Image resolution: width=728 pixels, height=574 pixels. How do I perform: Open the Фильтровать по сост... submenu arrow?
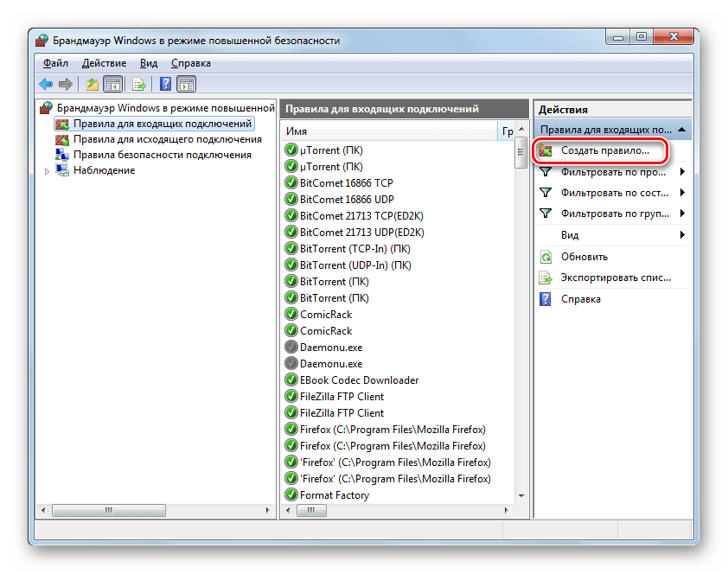click(682, 193)
